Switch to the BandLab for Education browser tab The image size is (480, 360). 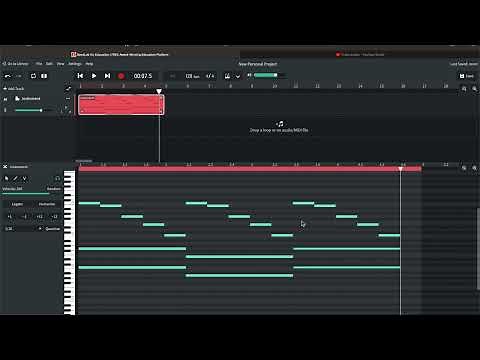120,54
